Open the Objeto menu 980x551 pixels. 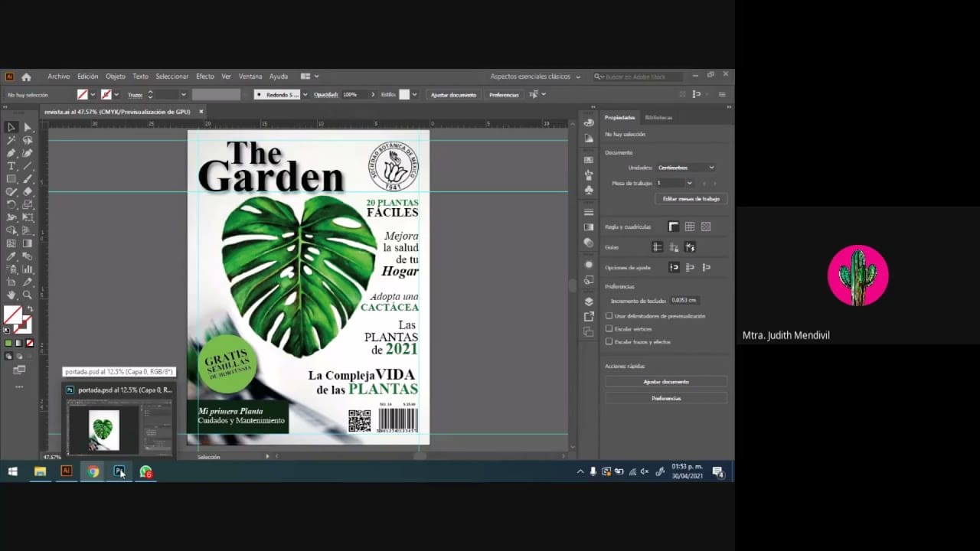coord(116,77)
